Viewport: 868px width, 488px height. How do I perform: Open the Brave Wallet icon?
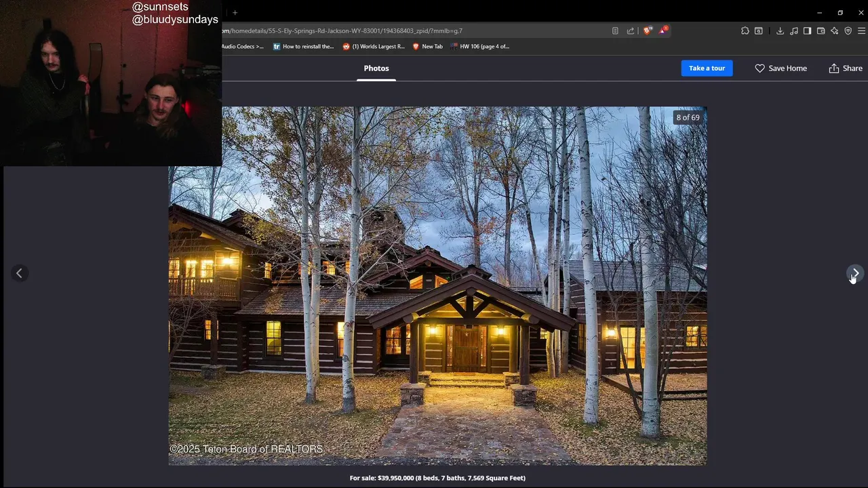pyautogui.click(x=821, y=30)
